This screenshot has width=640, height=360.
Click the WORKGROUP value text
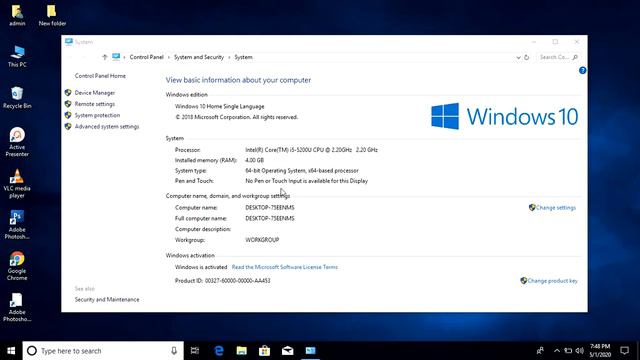(x=262, y=240)
